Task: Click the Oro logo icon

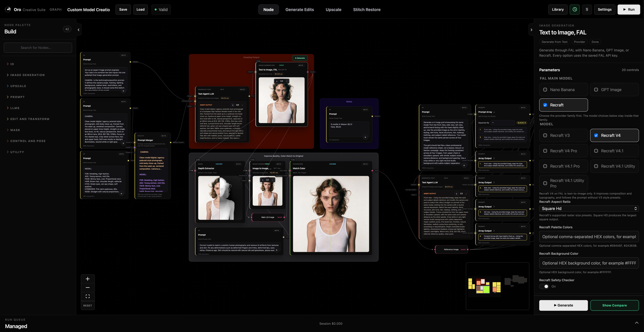Action: tap(8, 9)
